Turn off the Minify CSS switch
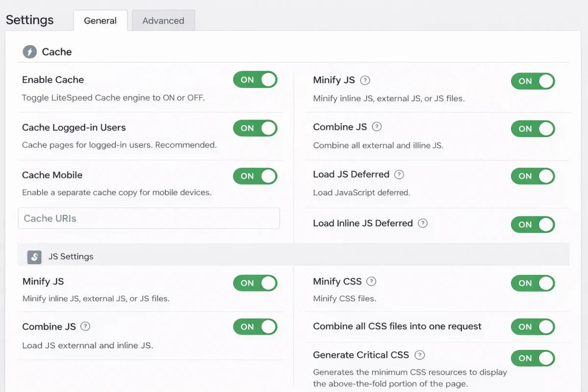588x392 pixels. (x=533, y=283)
